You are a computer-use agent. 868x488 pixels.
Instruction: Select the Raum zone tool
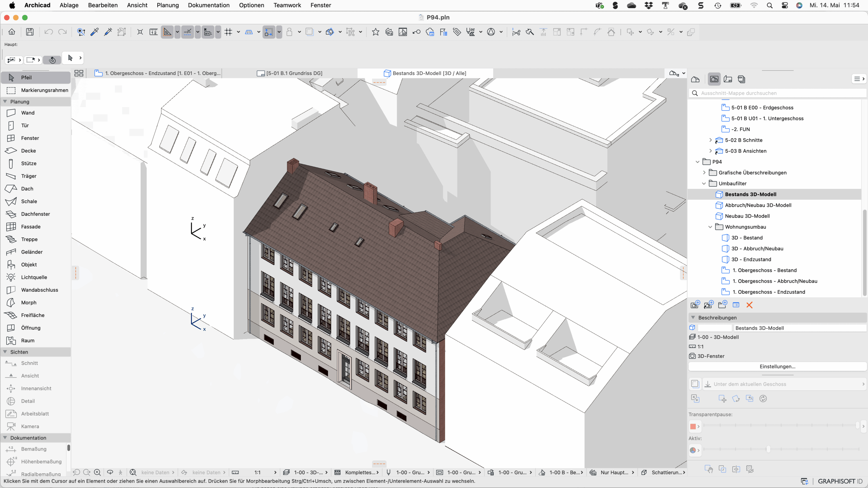[x=35, y=340]
